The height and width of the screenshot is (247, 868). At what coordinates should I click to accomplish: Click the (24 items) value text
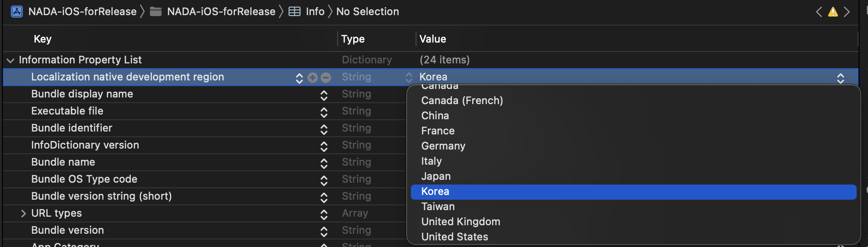(x=444, y=60)
